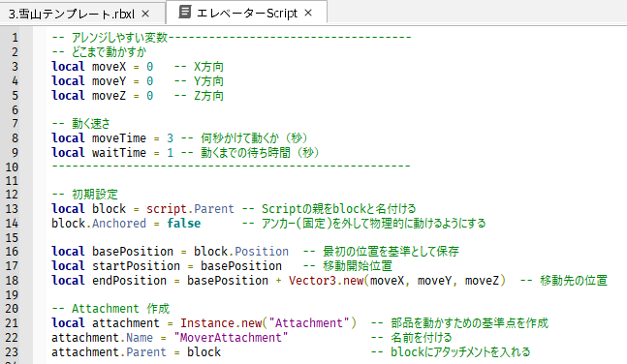Click block.Position on line 16
The height and width of the screenshot is (364, 627).
(x=241, y=252)
